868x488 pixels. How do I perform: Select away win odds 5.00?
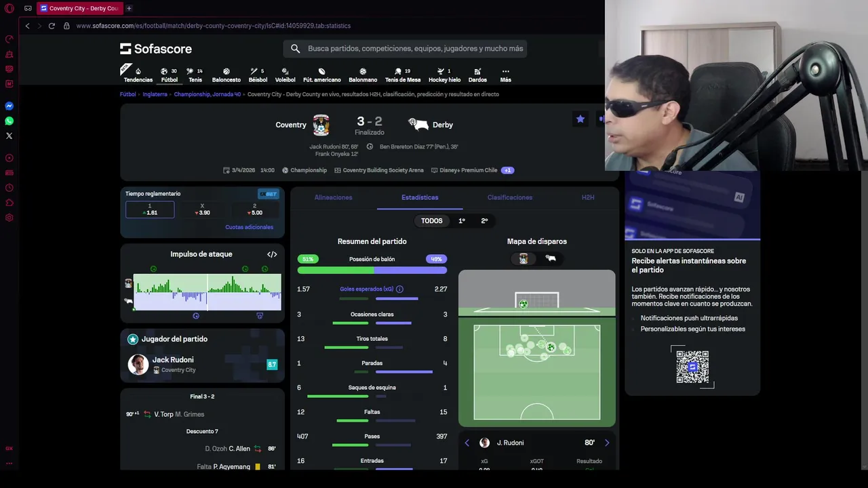click(254, 209)
